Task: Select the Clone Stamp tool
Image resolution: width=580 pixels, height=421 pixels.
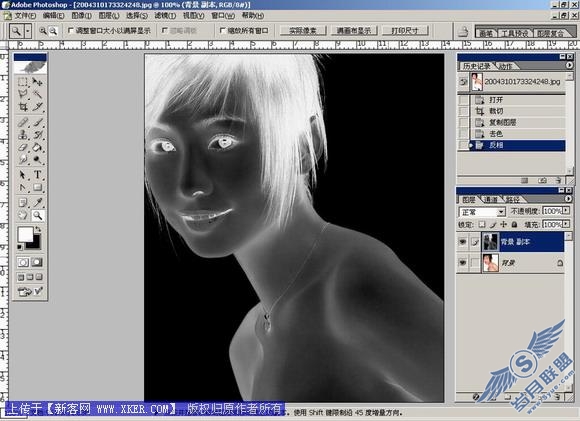Action: (23, 134)
